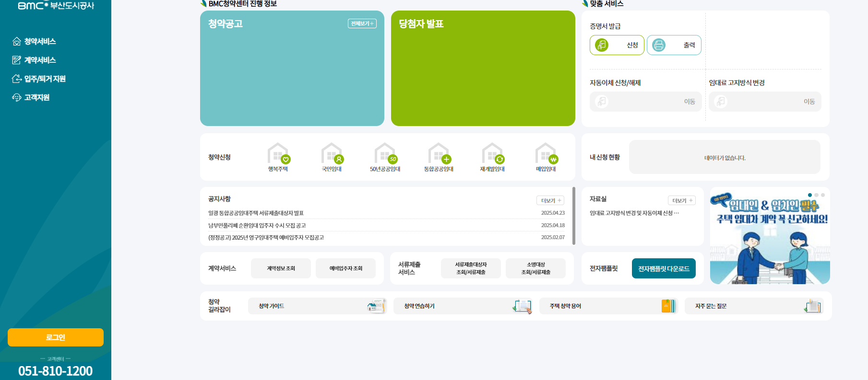
Task: Click the 전자팸플릿 다운로드 button
Action: (x=664, y=268)
